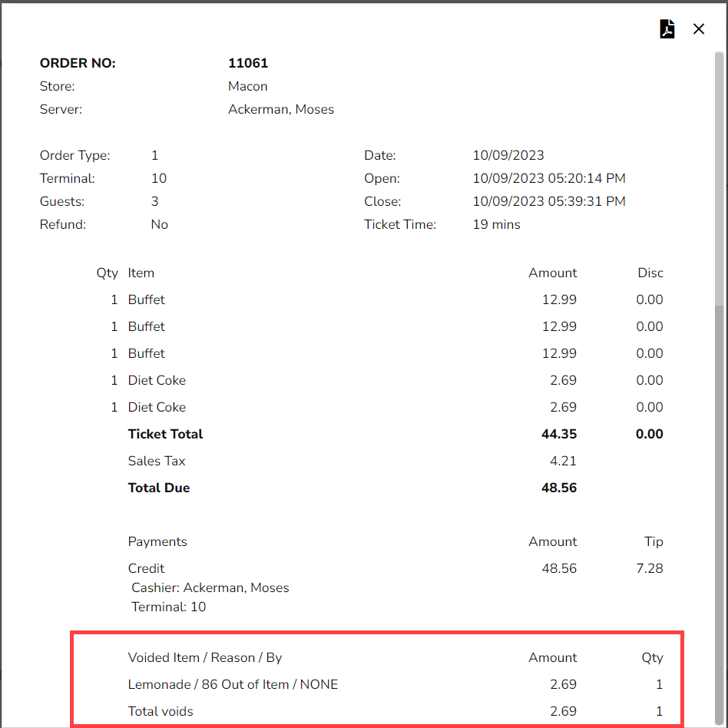Select the Total voids label
Image resolution: width=728 pixels, height=728 pixels.
pyautogui.click(x=160, y=711)
